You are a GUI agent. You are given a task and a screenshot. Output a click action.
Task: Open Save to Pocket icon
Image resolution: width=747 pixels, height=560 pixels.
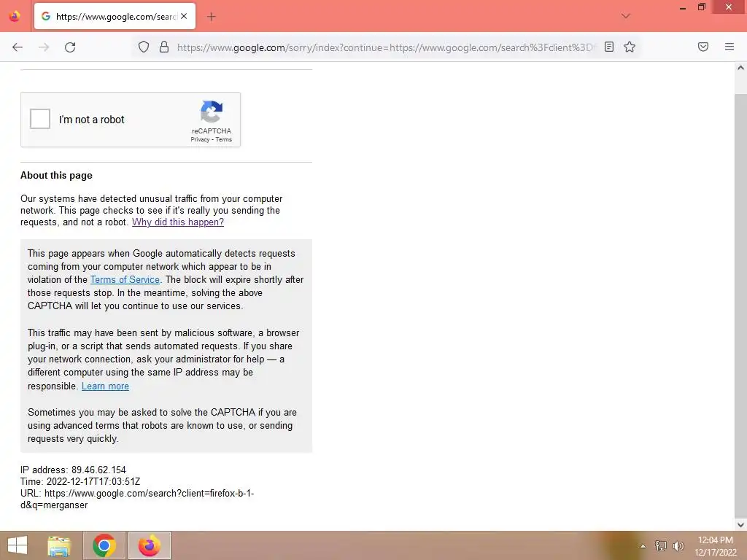coord(703,47)
